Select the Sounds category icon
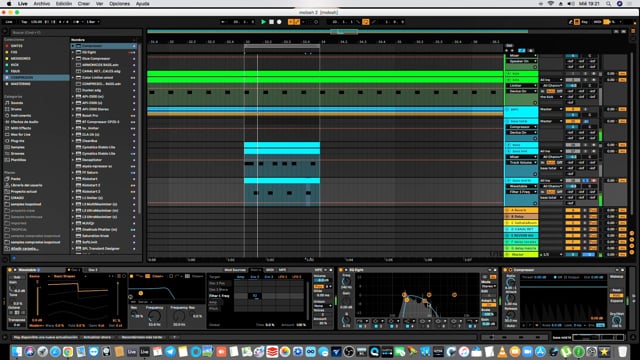Screen dimensions: 640x360 point(7,103)
